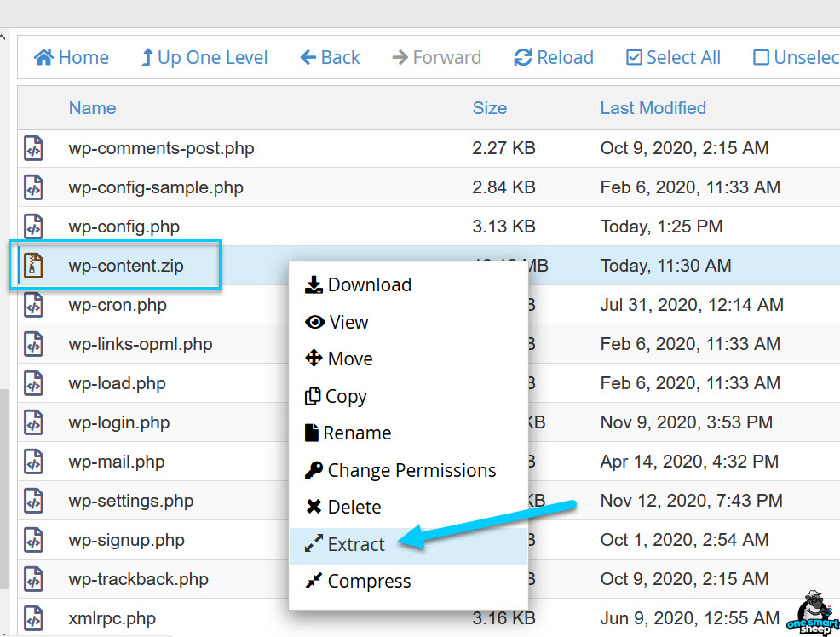
Task: Click the 3.13 KB size cell
Action: [503, 227]
